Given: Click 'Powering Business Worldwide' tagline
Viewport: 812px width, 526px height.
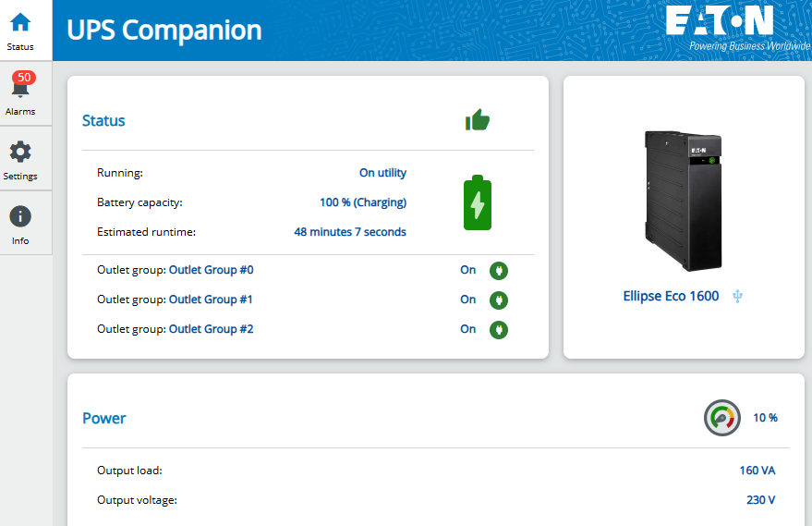Looking at the screenshot, I should tap(749, 45).
